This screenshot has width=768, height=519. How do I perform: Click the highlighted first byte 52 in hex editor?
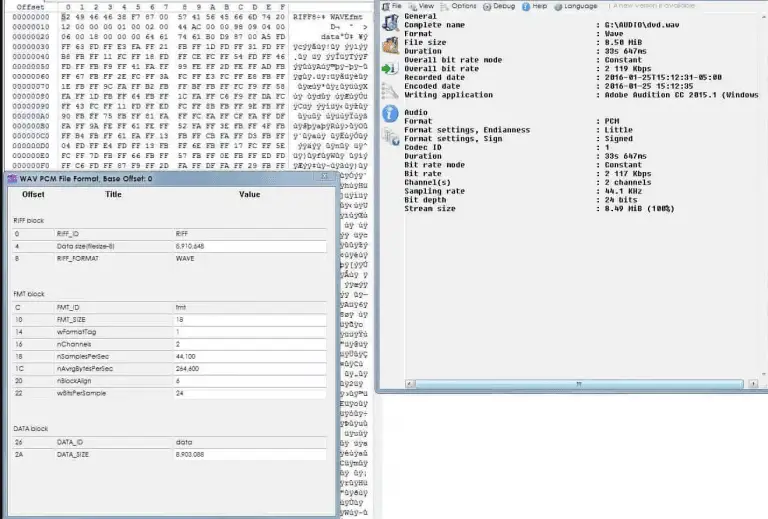[x=66, y=17]
